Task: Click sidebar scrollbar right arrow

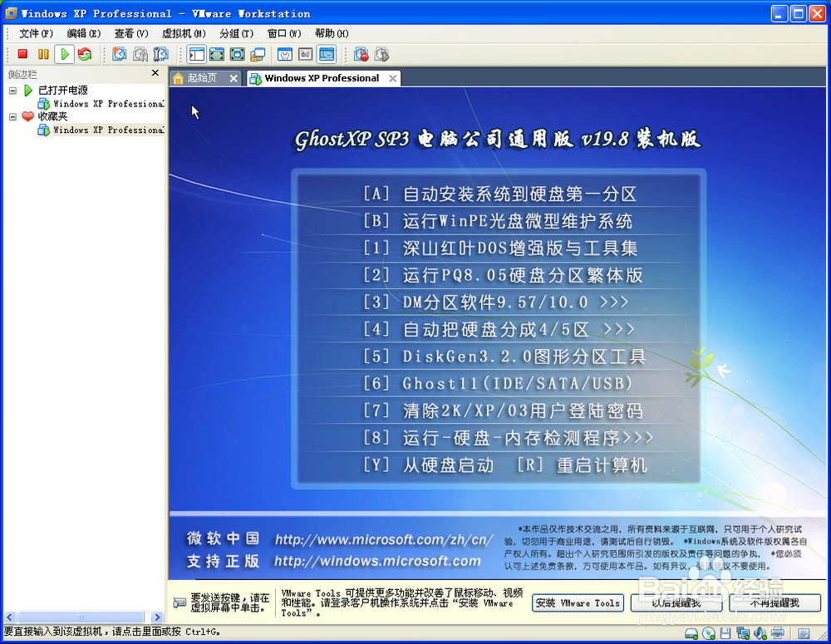Action: coord(156,617)
